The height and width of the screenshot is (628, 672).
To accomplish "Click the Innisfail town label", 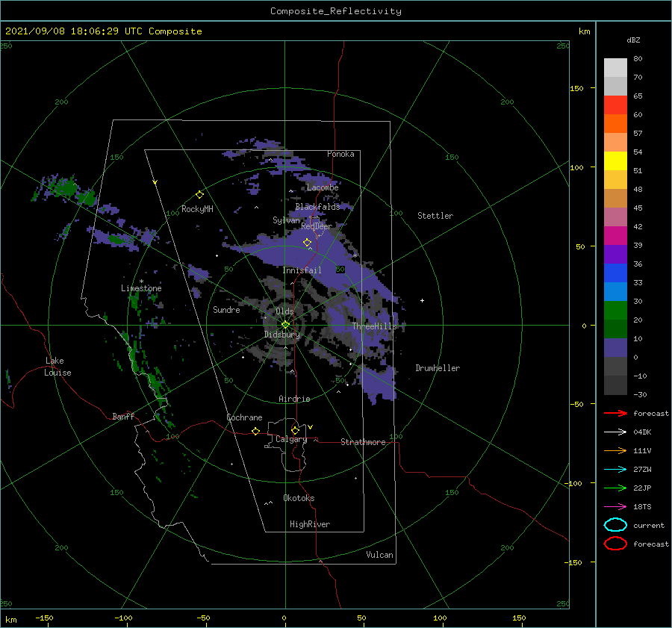I will 302,270.
